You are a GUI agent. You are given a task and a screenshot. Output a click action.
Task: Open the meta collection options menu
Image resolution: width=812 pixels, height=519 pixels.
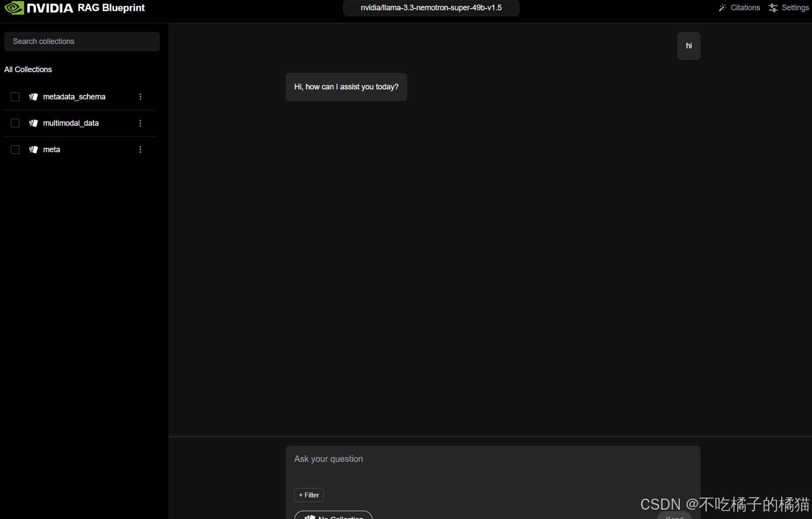click(x=140, y=150)
